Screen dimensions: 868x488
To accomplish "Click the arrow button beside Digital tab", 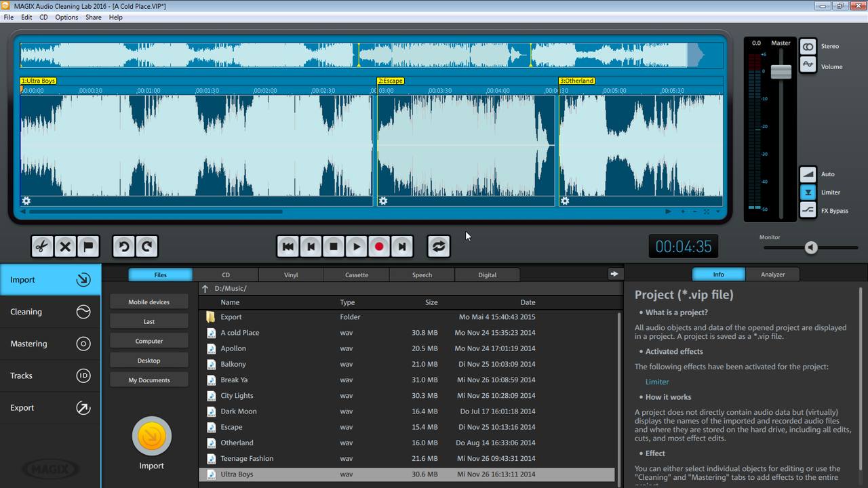I will [614, 274].
